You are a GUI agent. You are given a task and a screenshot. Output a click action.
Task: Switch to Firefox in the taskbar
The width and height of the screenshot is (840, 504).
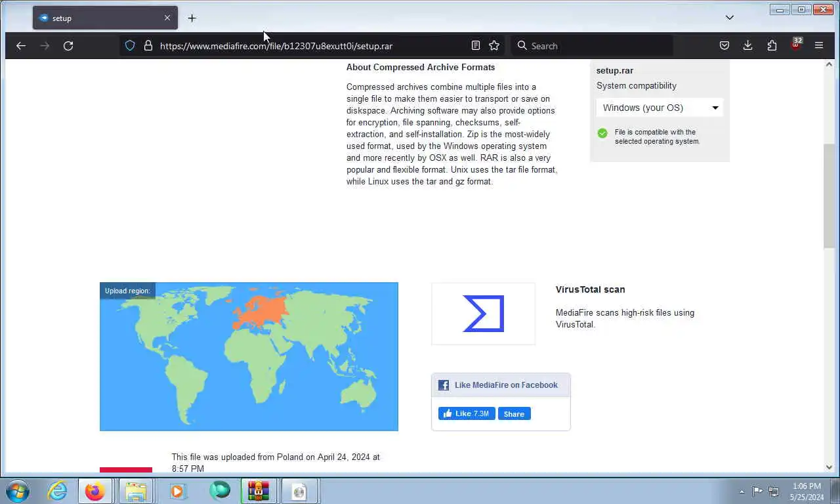pos(95,491)
